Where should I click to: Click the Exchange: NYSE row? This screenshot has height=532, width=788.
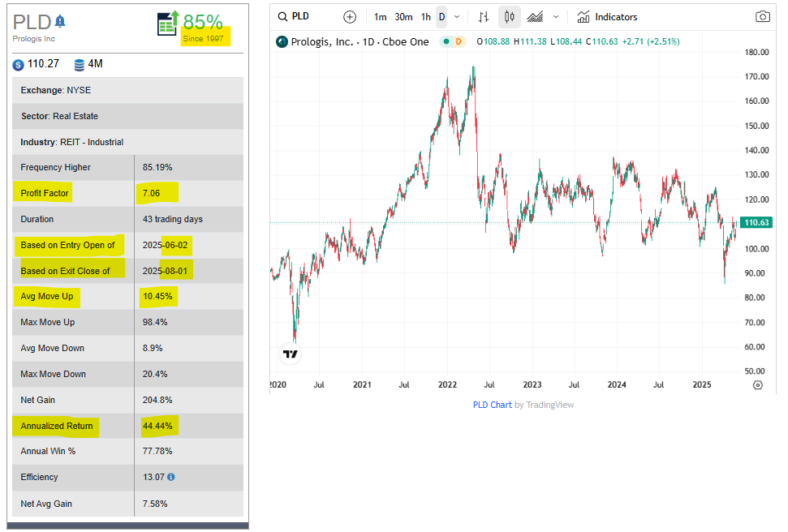[127, 91]
